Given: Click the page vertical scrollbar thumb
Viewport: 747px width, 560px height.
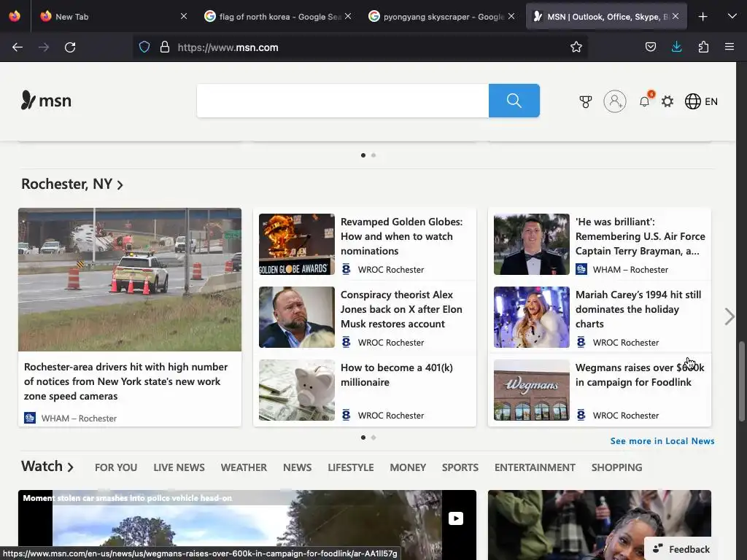Looking at the screenshot, I should [x=742, y=381].
